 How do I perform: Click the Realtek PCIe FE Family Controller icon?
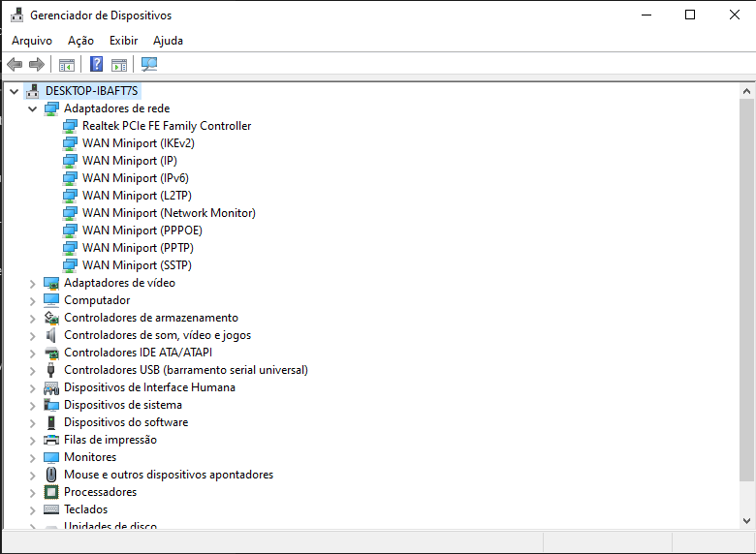70,126
